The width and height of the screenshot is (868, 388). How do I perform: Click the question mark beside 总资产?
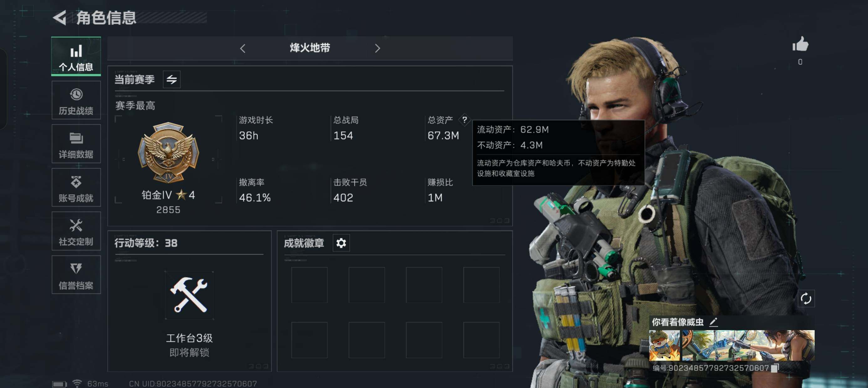click(x=464, y=120)
